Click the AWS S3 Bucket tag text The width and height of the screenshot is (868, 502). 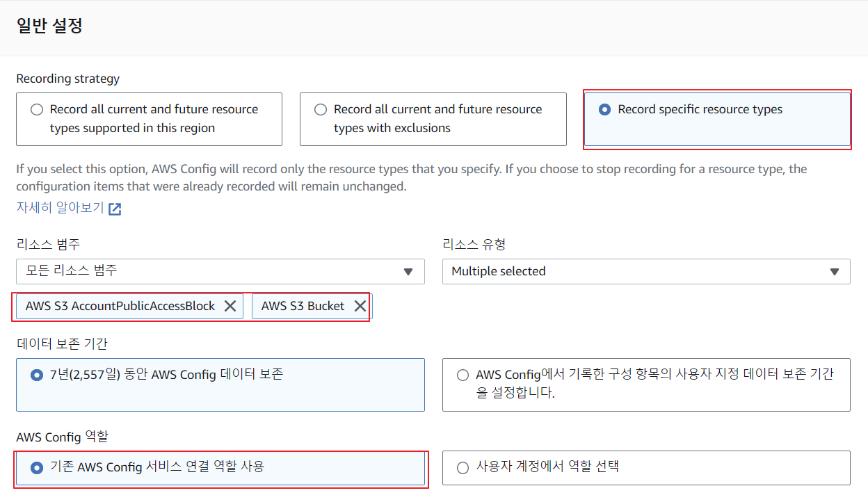303,306
